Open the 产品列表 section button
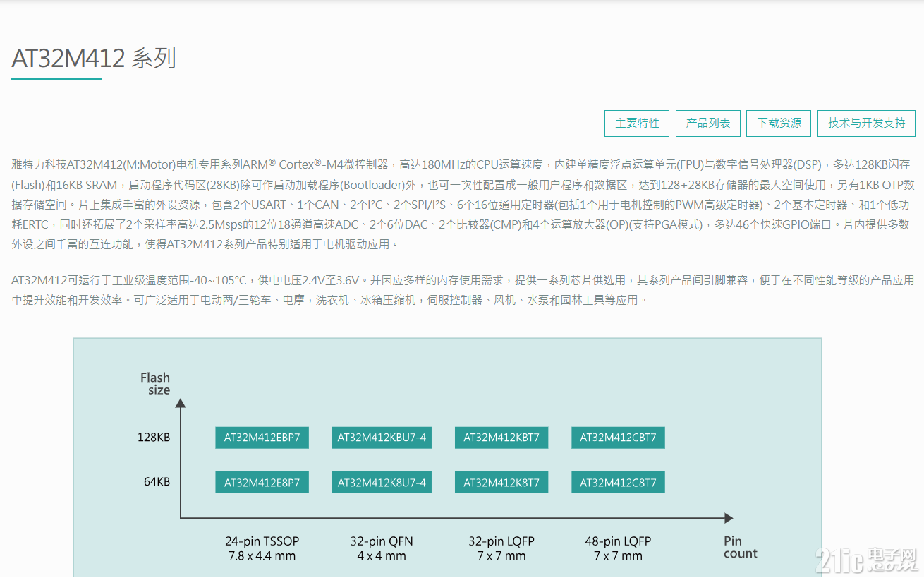924x578 pixels. [x=708, y=124]
